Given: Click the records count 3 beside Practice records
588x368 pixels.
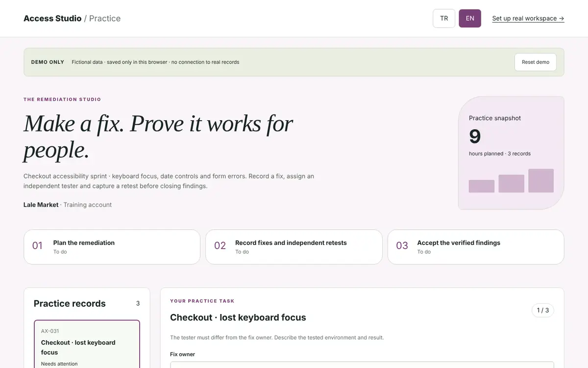Looking at the screenshot, I should pos(138,304).
